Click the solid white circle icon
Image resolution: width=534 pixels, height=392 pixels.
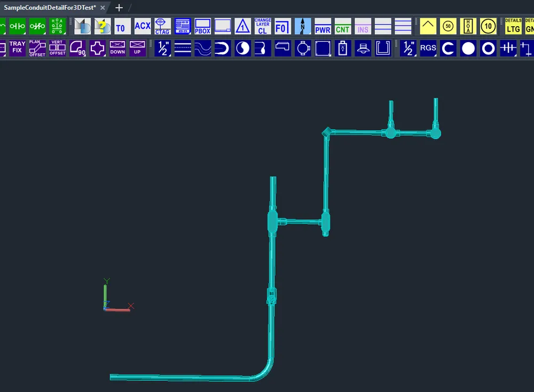tap(468, 48)
